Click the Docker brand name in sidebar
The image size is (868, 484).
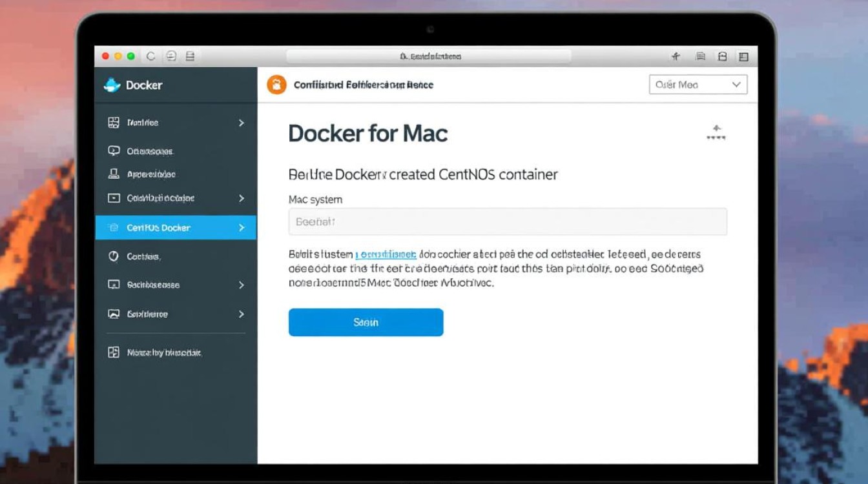click(x=144, y=85)
